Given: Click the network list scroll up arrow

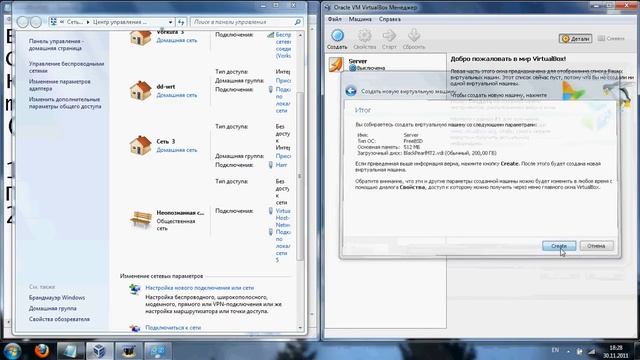Looking at the screenshot, I should (x=300, y=35).
